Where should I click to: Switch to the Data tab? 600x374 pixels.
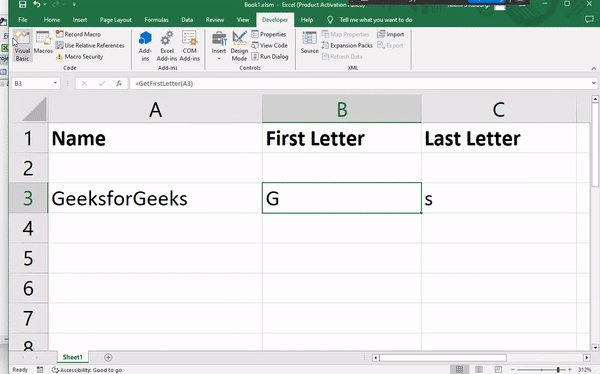point(187,20)
